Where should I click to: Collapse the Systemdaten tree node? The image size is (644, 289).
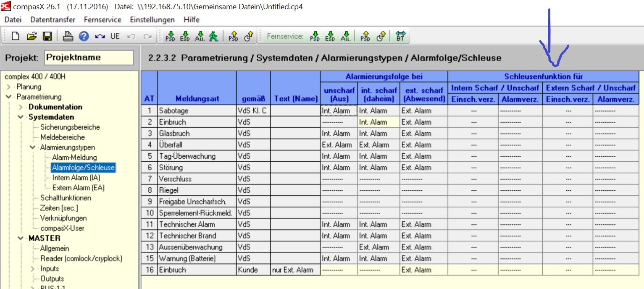click(21, 117)
